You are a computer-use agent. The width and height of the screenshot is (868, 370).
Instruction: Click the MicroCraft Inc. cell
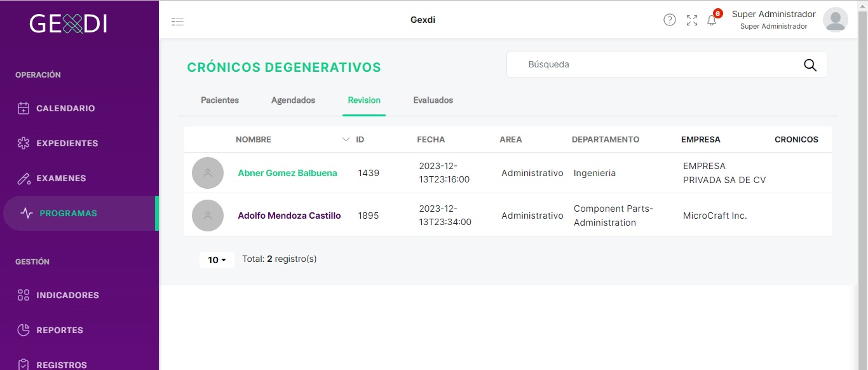click(715, 216)
